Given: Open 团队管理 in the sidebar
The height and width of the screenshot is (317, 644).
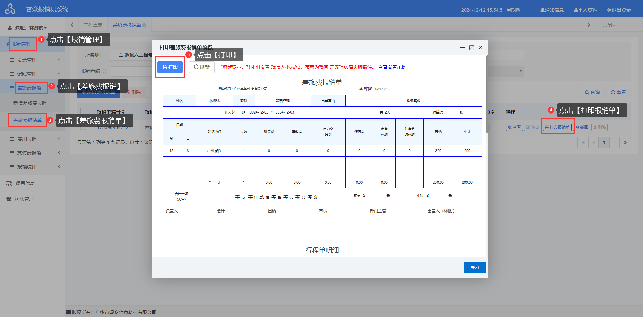Looking at the screenshot, I should pyautogui.click(x=24, y=199).
